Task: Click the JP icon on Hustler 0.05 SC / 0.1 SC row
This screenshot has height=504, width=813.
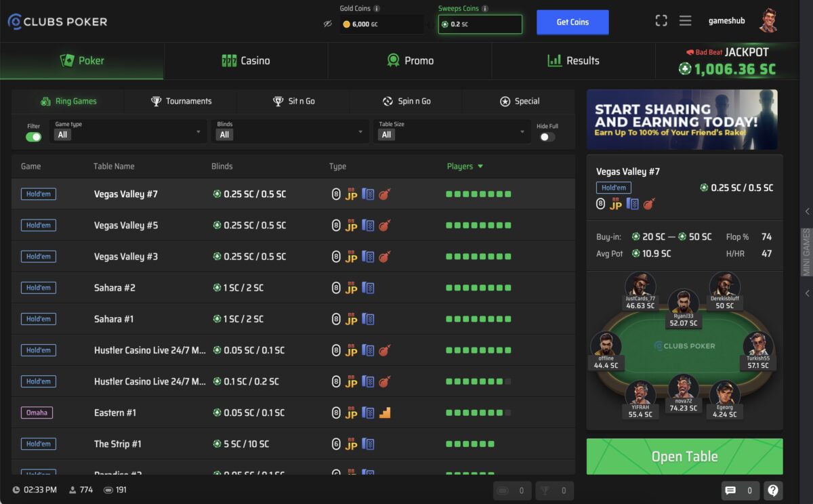Action: click(351, 350)
